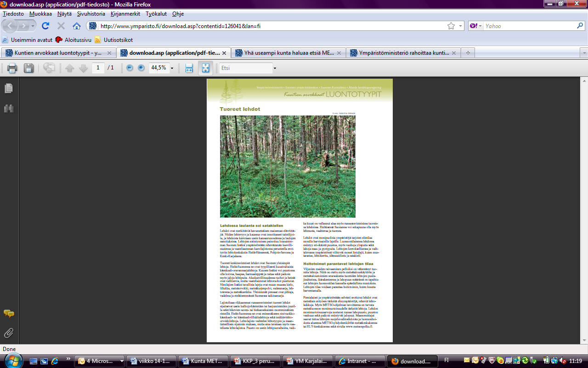
Task: Close the download.asp tab
Action: click(224, 53)
